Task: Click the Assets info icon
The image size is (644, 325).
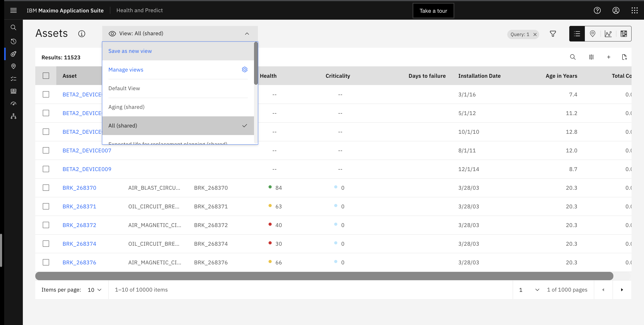Action: 82,34
